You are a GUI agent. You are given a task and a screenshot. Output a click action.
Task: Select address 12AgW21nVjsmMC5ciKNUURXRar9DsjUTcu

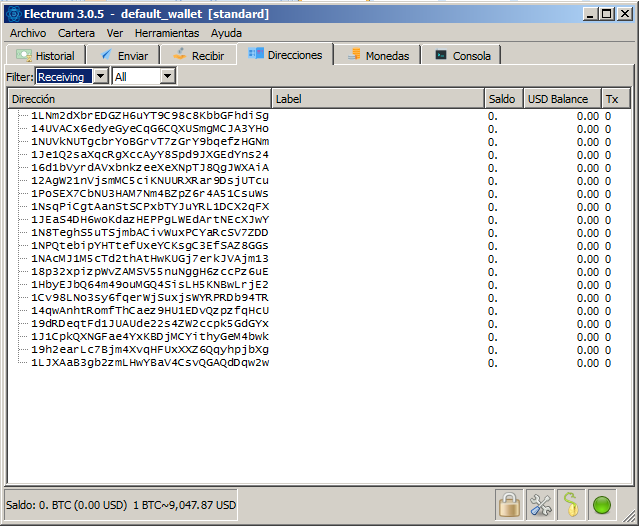[x=150, y=181]
